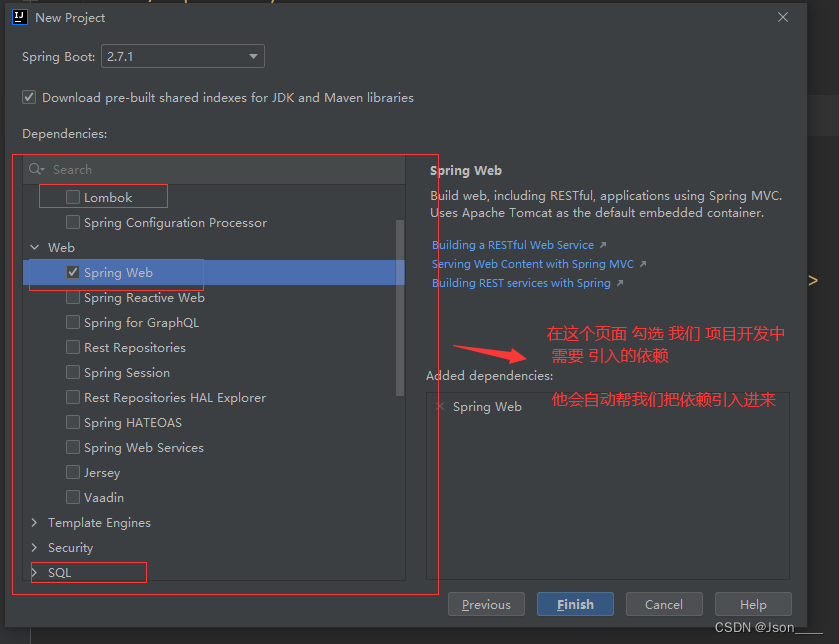
Task: Expand the Security section
Action: pos(33,547)
